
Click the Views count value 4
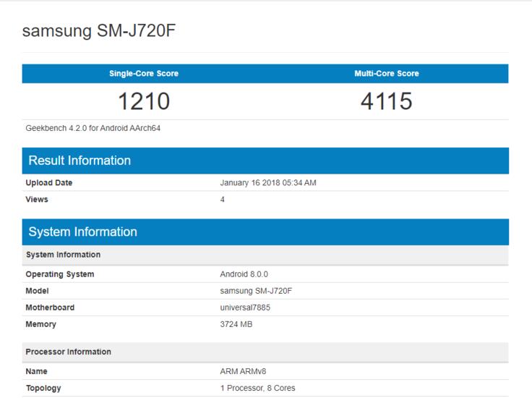(x=222, y=199)
